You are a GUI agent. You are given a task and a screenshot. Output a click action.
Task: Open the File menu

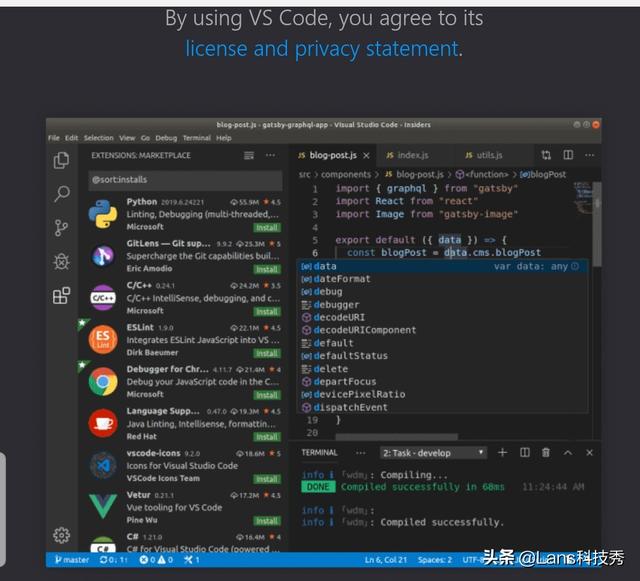tap(53, 138)
